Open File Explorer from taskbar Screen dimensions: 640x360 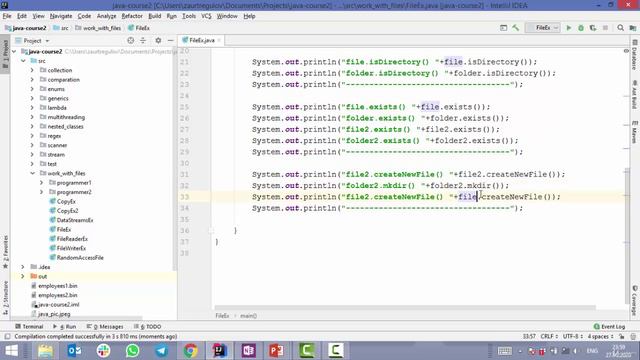click(x=45, y=351)
